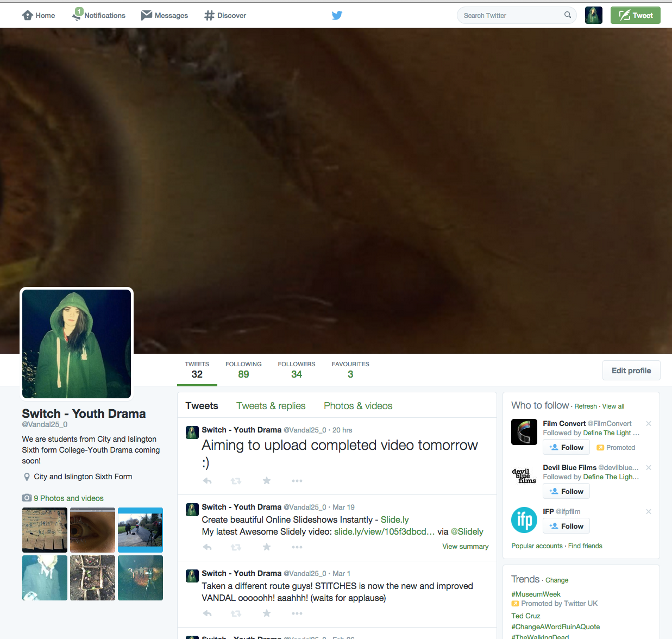Screen dimensions: 672x639
Task: Open the outdoor camera tripod photo thumbnail
Action: point(140,530)
